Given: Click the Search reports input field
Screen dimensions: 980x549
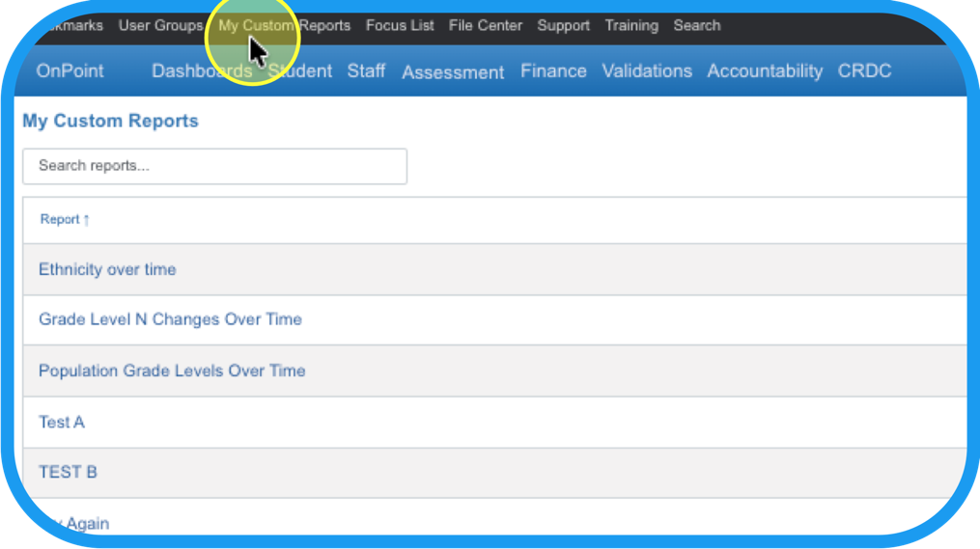Looking at the screenshot, I should click(214, 166).
